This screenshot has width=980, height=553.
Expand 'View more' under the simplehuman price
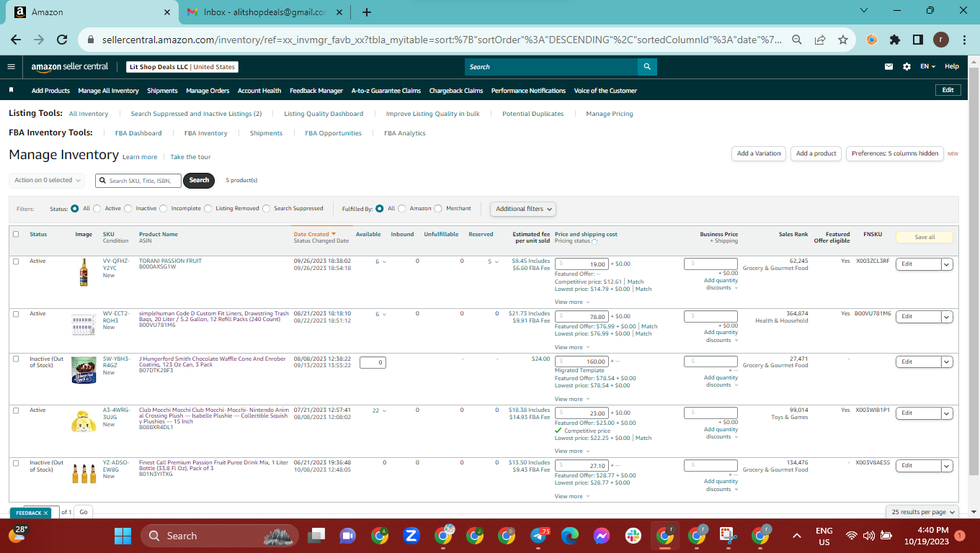click(572, 348)
